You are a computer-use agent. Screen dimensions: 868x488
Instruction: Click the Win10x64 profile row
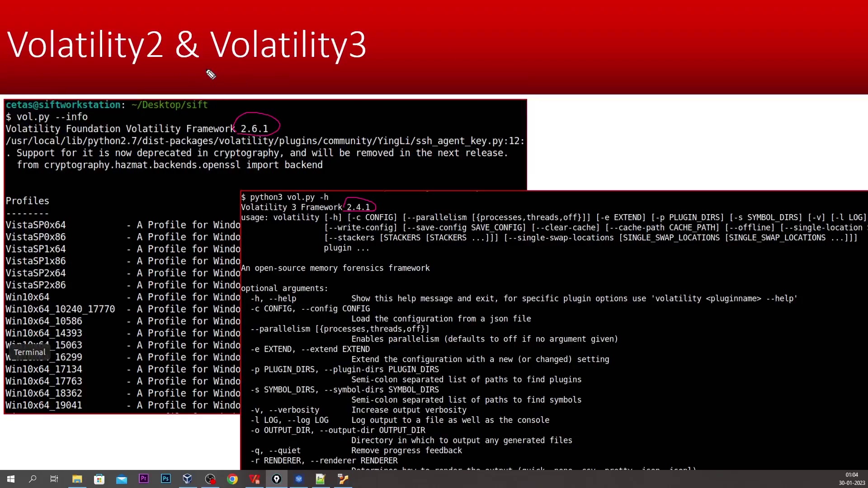(x=123, y=297)
